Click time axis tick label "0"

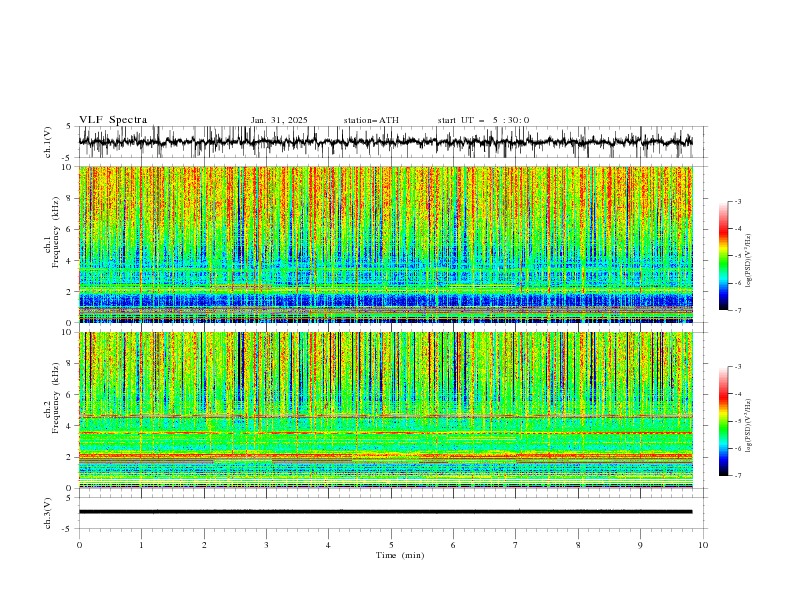79,545
